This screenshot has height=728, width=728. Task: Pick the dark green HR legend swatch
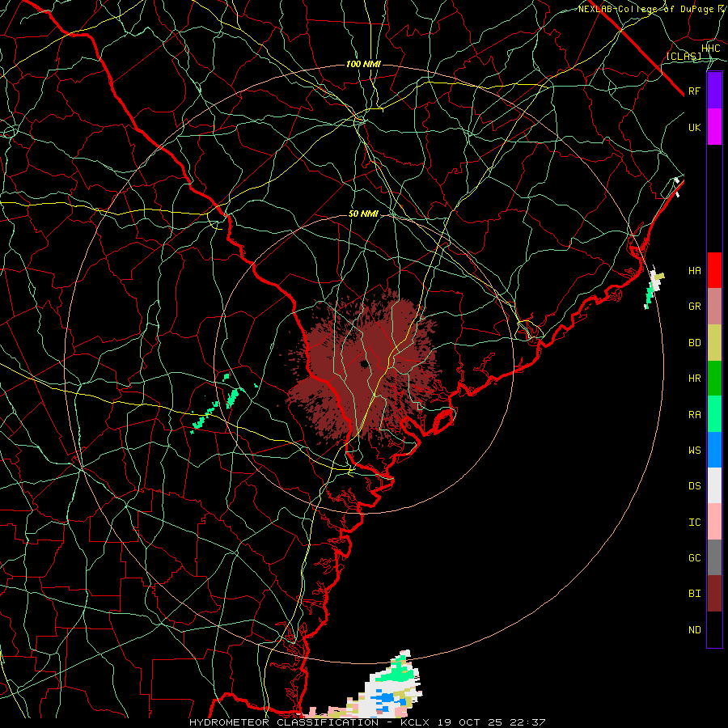pos(714,379)
